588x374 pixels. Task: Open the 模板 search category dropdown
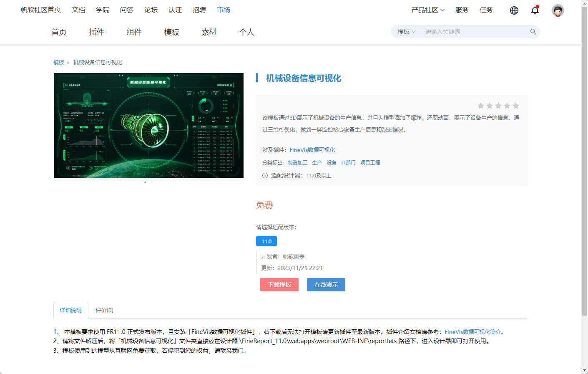coord(407,32)
